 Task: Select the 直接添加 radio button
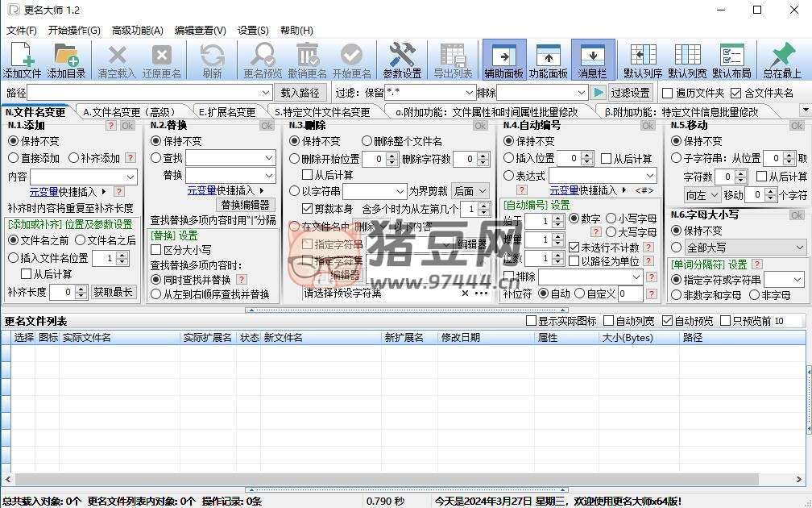14,158
